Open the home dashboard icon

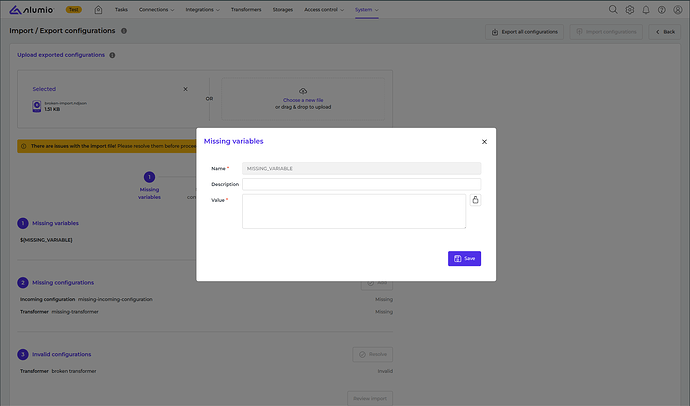click(x=98, y=10)
